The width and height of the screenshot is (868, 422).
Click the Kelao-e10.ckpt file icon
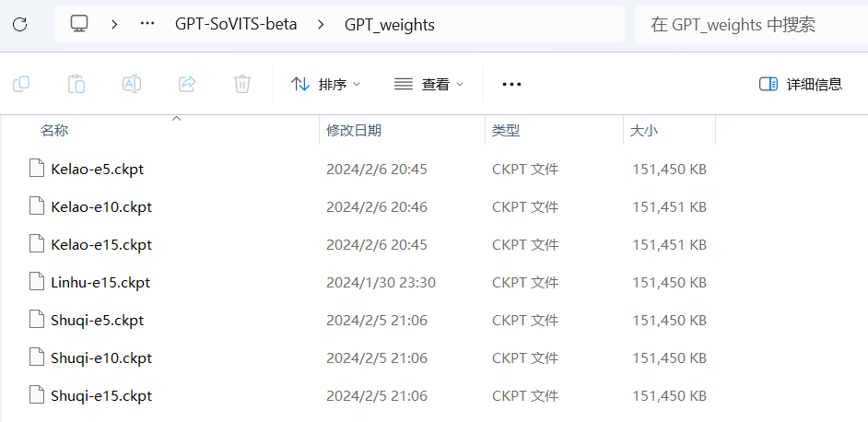(x=37, y=206)
